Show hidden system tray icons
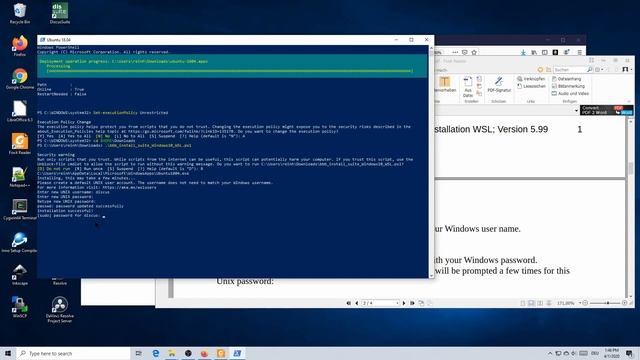The width and height of the screenshot is (640, 360). pos(550,353)
